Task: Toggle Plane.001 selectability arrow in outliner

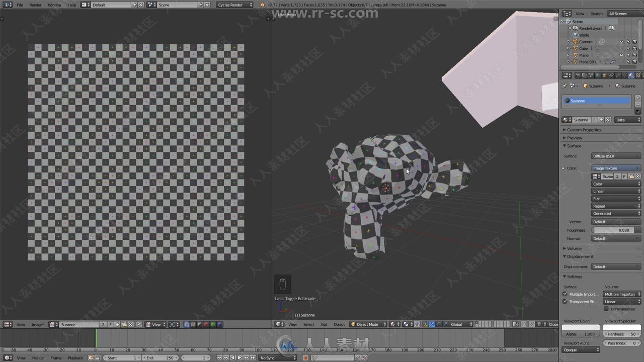Action: tap(628, 62)
